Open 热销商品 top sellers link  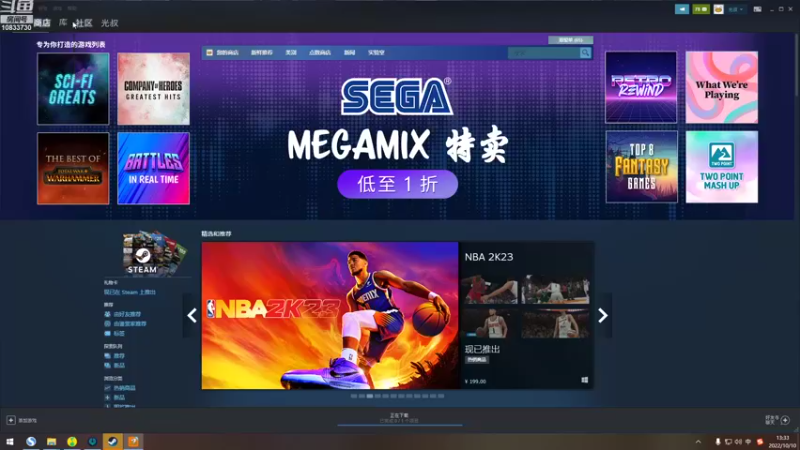click(124, 388)
